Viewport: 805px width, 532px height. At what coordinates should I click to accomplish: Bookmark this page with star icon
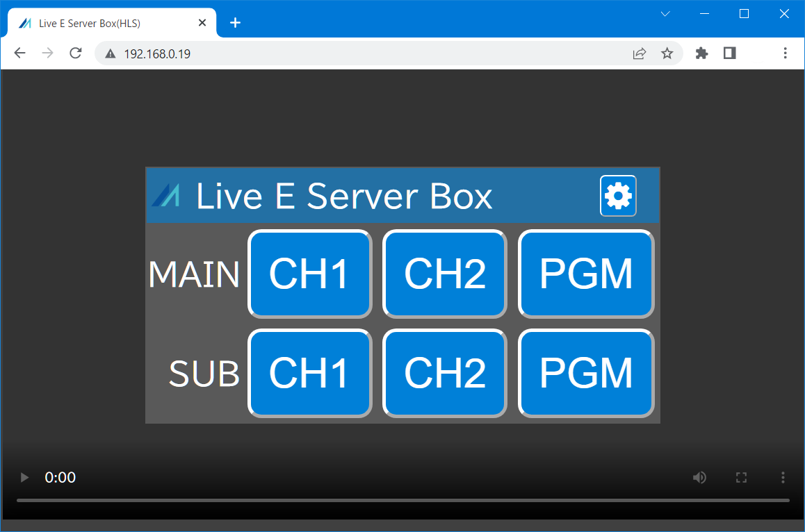click(667, 53)
